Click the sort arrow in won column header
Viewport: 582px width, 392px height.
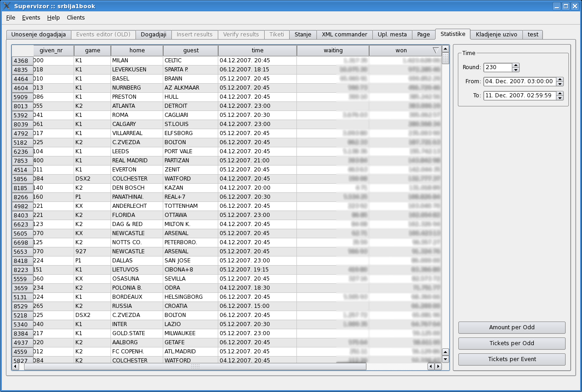(436, 50)
